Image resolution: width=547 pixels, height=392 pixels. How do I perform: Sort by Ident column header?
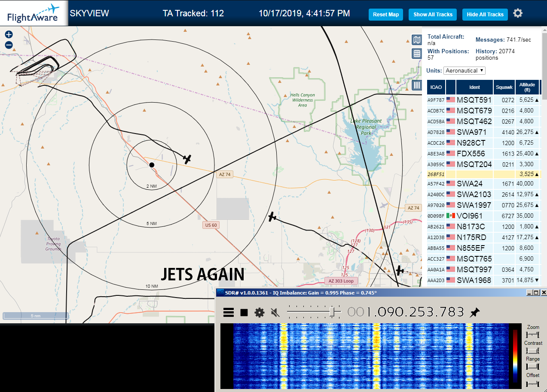coord(474,87)
